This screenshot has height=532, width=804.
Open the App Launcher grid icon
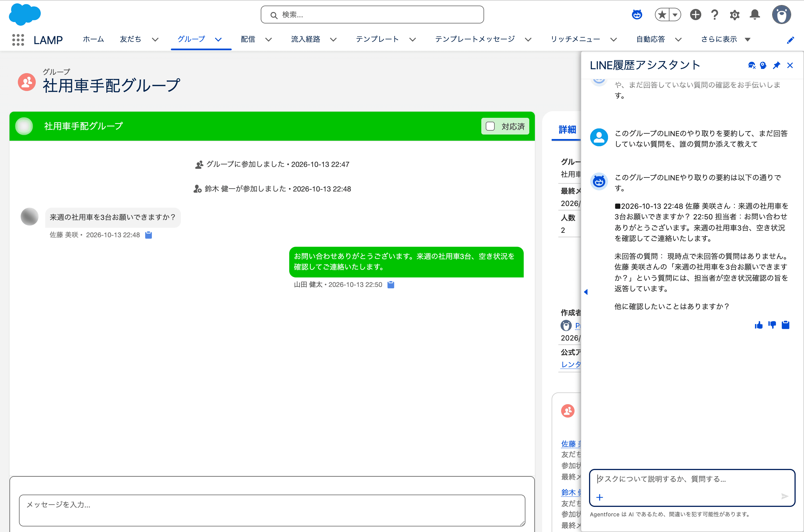(x=18, y=40)
